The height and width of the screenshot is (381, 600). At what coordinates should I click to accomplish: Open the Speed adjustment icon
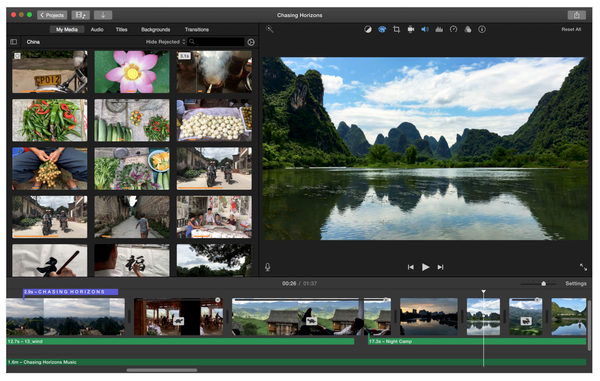click(453, 29)
